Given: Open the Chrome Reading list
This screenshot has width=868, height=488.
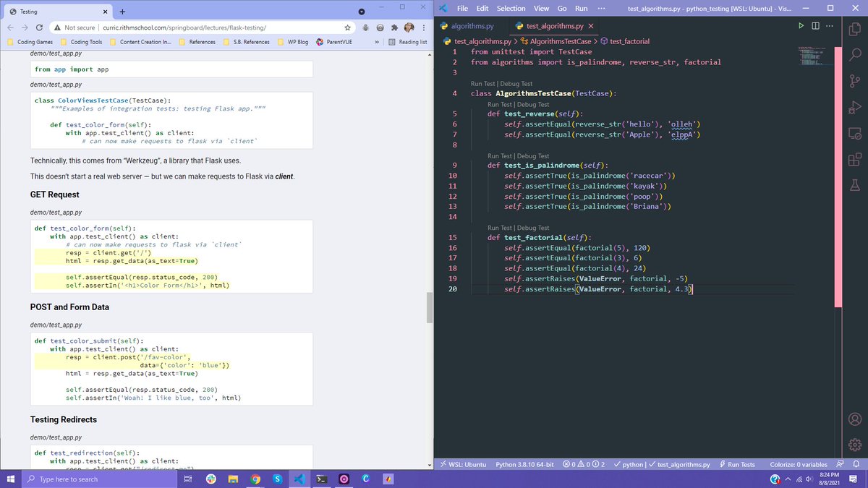Looking at the screenshot, I should [x=408, y=42].
